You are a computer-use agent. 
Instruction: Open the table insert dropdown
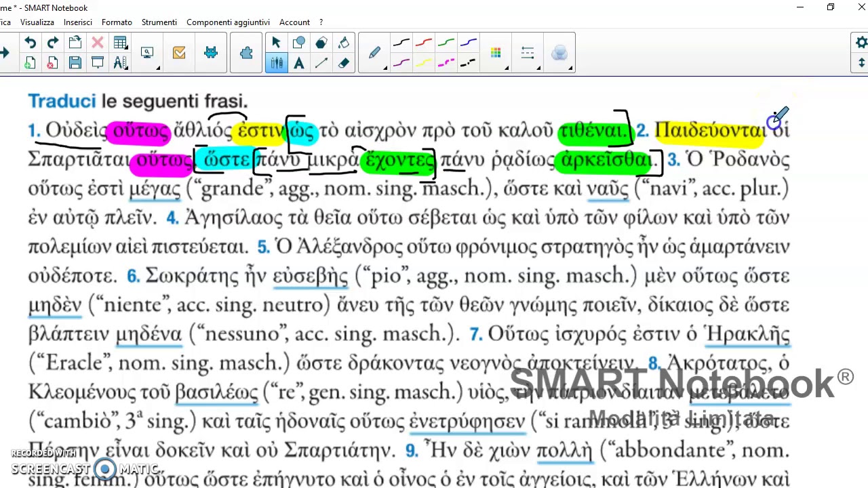[120, 43]
